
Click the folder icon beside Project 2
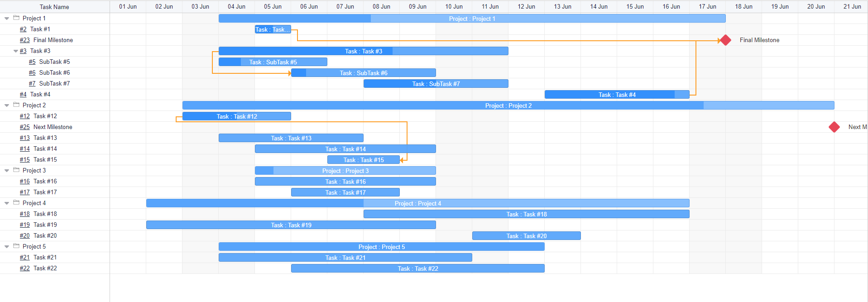16,105
